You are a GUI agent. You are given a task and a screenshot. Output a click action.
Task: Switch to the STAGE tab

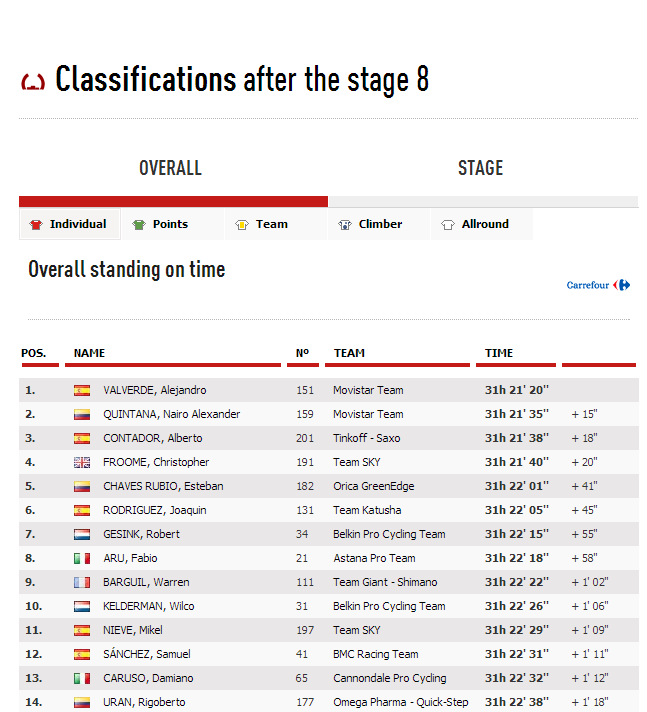480,168
